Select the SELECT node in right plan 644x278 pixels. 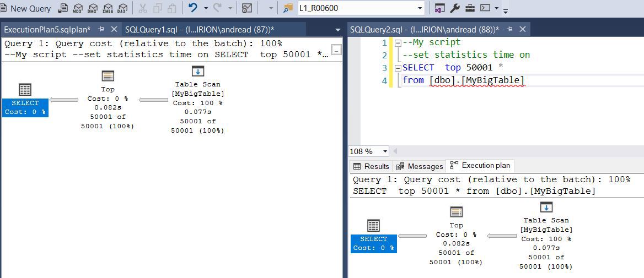click(374, 236)
